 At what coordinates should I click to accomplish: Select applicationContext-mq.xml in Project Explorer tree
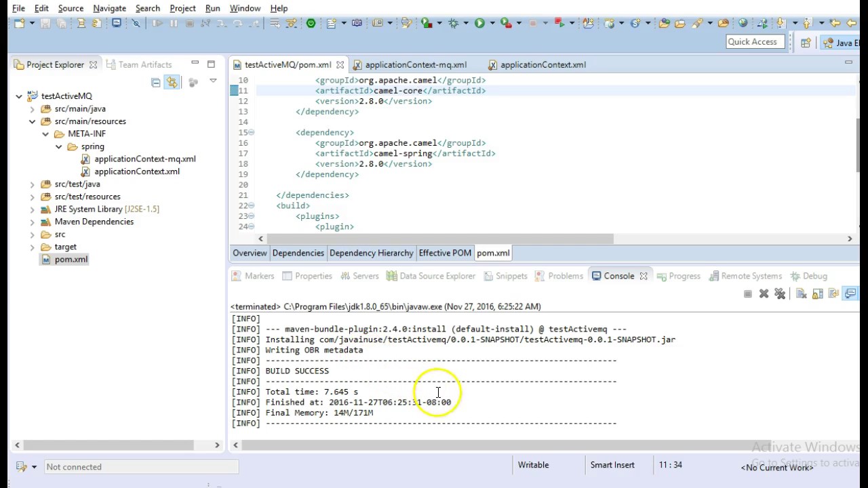[x=145, y=159]
